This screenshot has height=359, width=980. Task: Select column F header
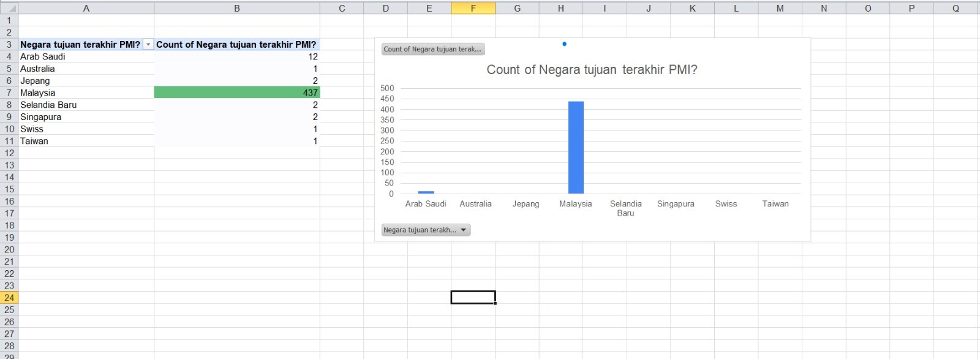[x=473, y=9]
